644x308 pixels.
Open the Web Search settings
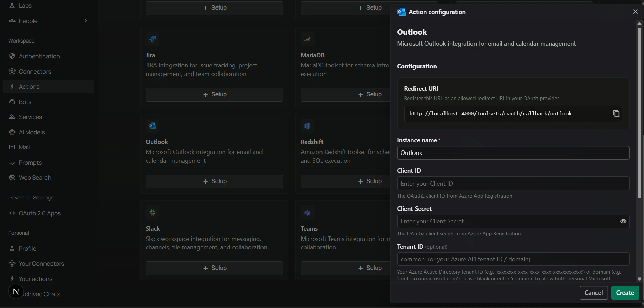pyautogui.click(x=49, y=177)
